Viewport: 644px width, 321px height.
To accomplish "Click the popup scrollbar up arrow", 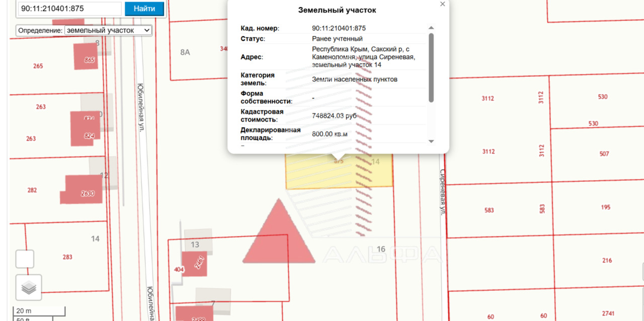I will pos(431,28).
